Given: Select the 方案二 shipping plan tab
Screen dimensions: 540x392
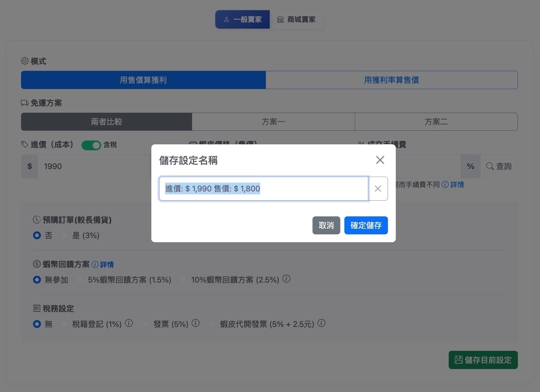Looking at the screenshot, I should point(436,121).
